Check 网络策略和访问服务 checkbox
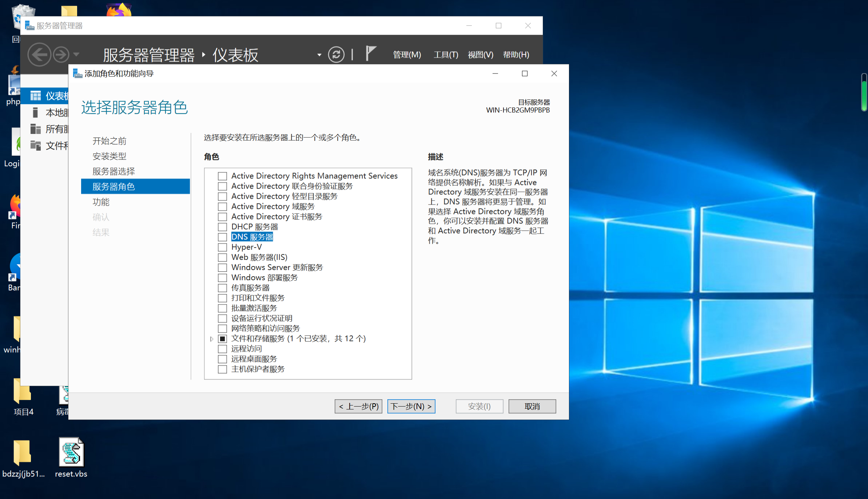Image resolution: width=868 pixels, height=499 pixels. (222, 329)
